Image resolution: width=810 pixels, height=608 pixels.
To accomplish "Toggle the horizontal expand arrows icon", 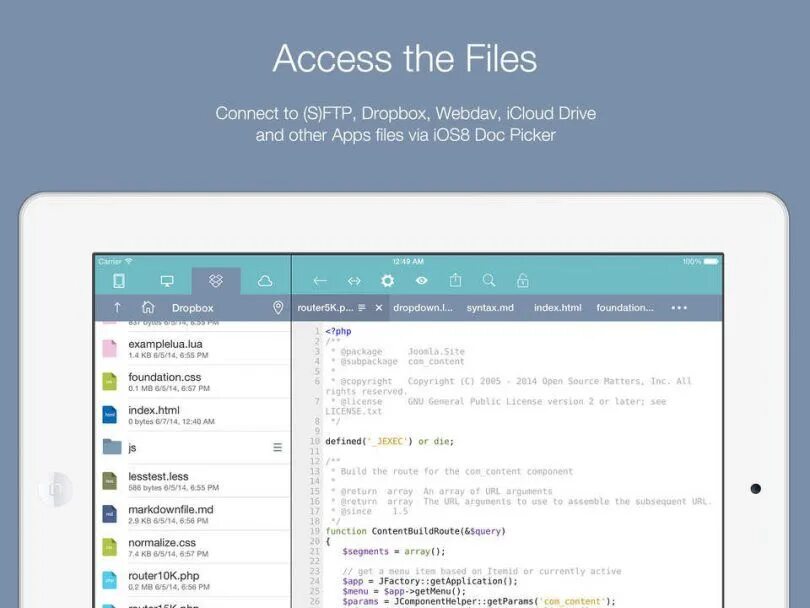I will point(354,281).
